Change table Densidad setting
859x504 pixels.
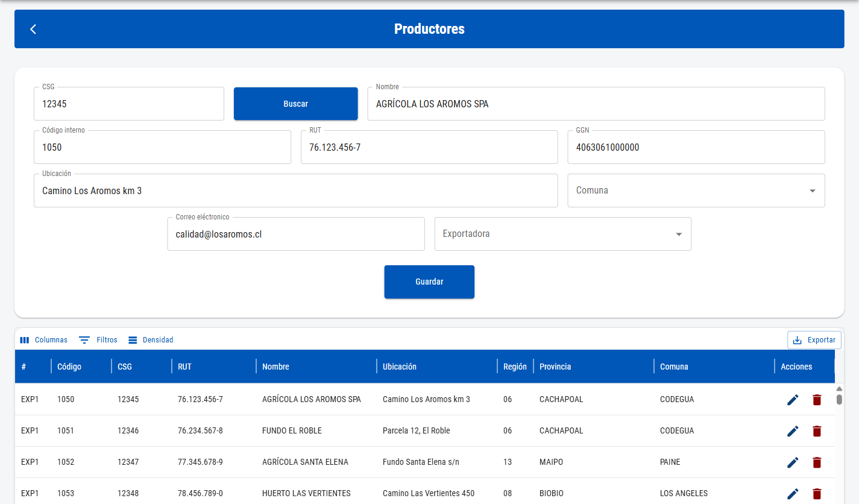click(151, 340)
